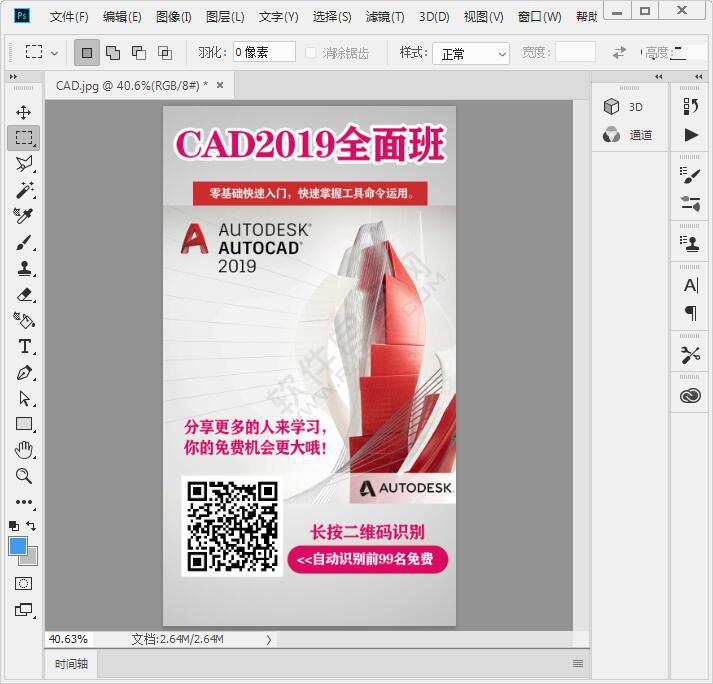Open the Type (文字) menu

tap(278, 17)
